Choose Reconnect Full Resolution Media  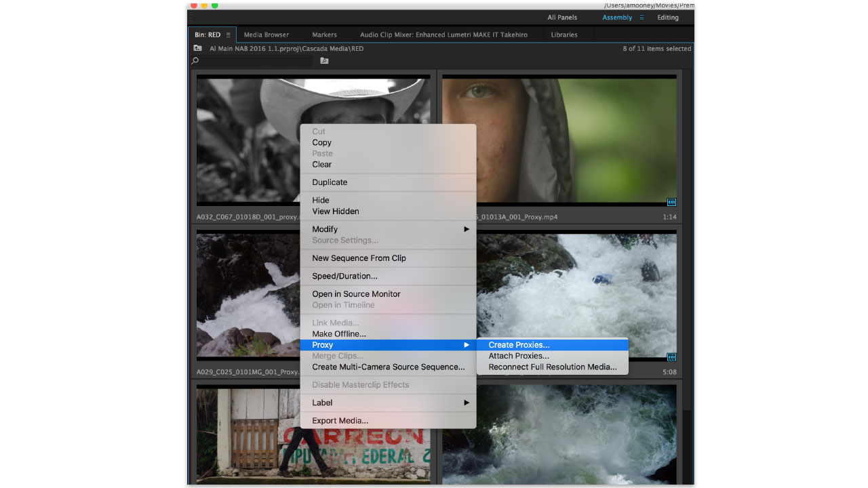tap(552, 367)
